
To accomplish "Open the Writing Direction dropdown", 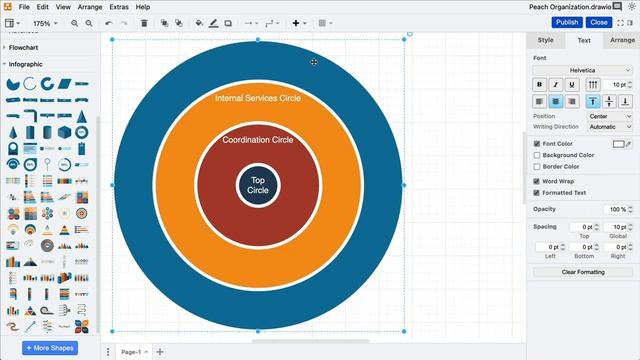I will [610, 127].
